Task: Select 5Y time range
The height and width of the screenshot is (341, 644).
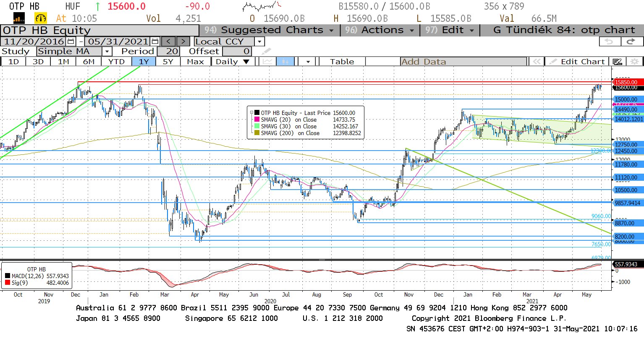Action: click(x=168, y=62)
